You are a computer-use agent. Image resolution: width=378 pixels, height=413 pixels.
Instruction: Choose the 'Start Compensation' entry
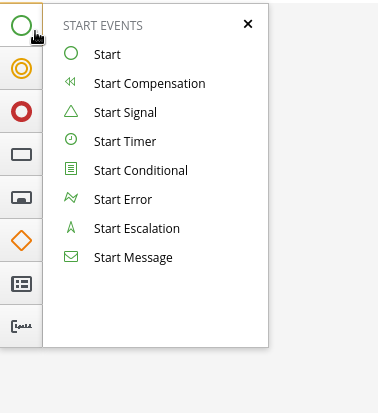click(x=150, y=84)
